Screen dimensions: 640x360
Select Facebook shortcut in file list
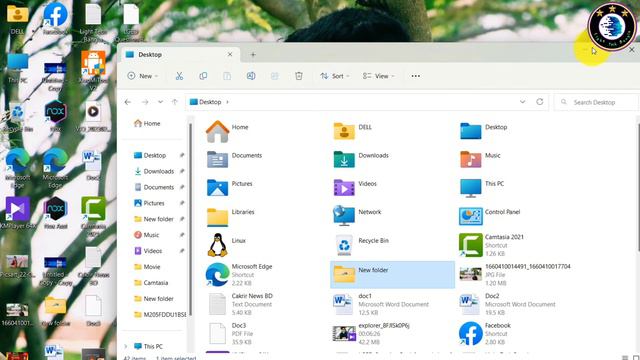click(x=485, y=333)
